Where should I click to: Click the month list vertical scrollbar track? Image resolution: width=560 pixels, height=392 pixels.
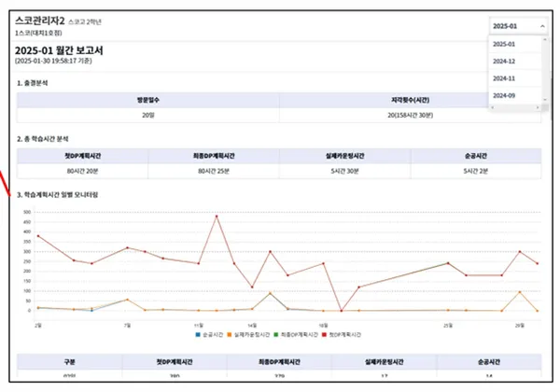[545, 70]
